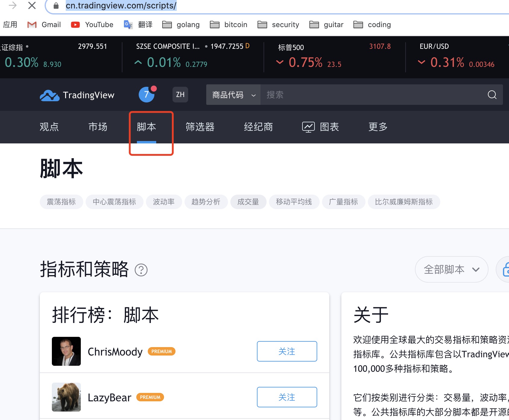The width and height of the screenshot is (509, 420).
Task: Open the notifications badge showing 7
Action: click(x=147, y=95)
